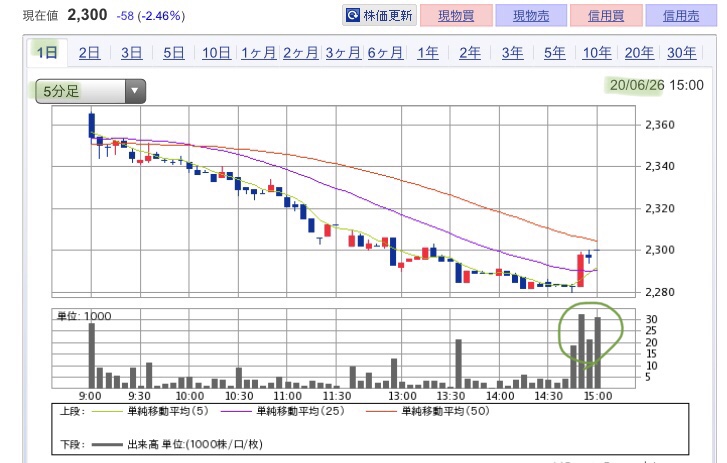This screenshot has width=727, height=463.
Task: Click the 単位: 1000 volume unit label
Action: (x=84, y=316)
